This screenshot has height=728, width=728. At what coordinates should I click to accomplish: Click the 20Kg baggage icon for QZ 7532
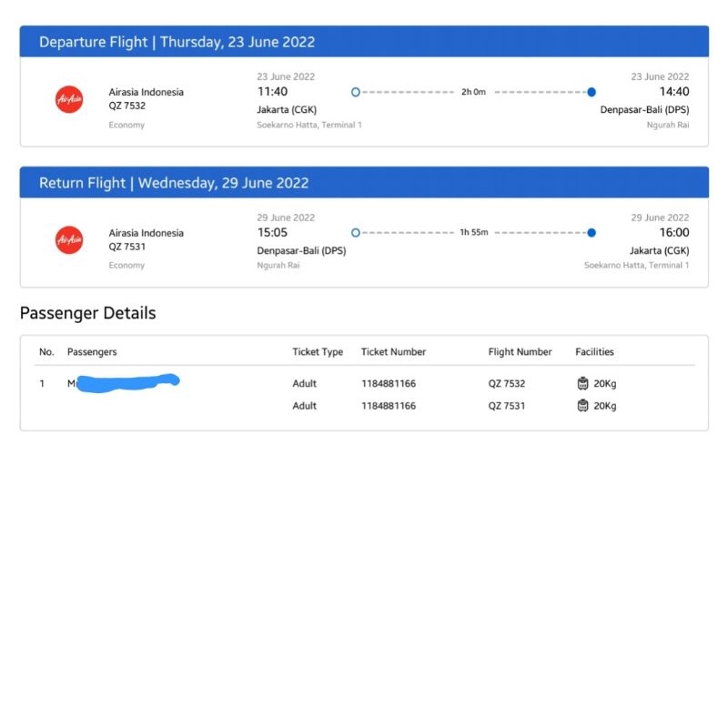581,383
